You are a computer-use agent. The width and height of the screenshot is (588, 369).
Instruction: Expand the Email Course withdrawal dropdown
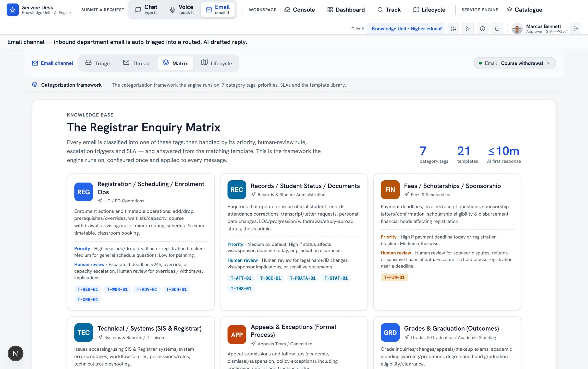tap(515, 63)
